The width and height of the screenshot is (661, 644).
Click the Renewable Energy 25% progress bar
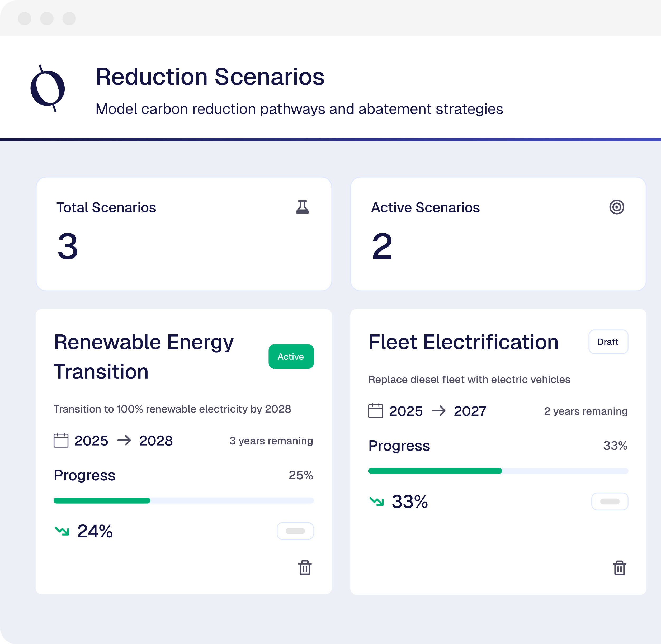(183, 500)
